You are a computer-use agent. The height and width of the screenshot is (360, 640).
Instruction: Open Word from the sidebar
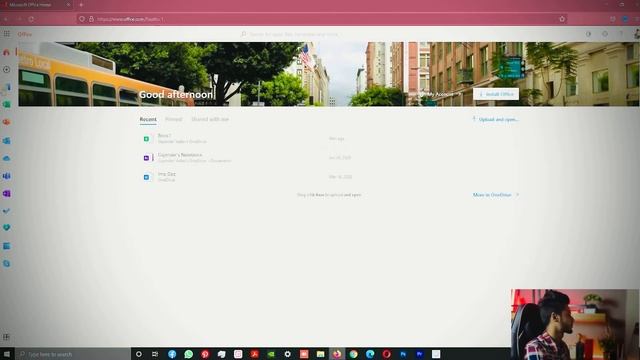7,87
